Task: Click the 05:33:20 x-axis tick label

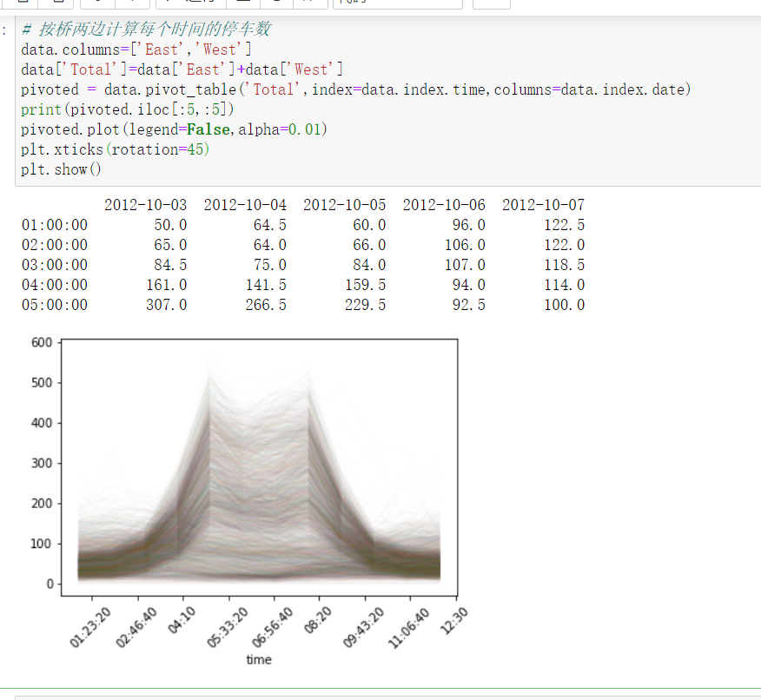Action: (228, 627)
